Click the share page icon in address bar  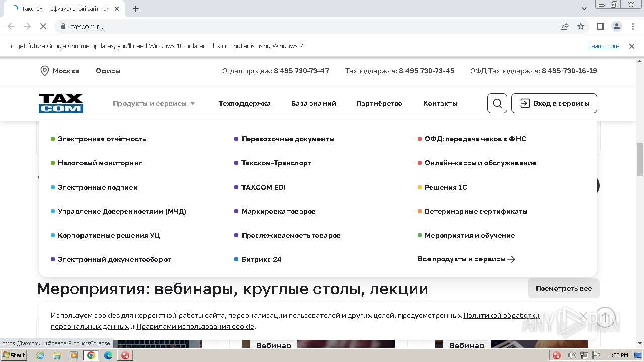click(x=565, y=26)
